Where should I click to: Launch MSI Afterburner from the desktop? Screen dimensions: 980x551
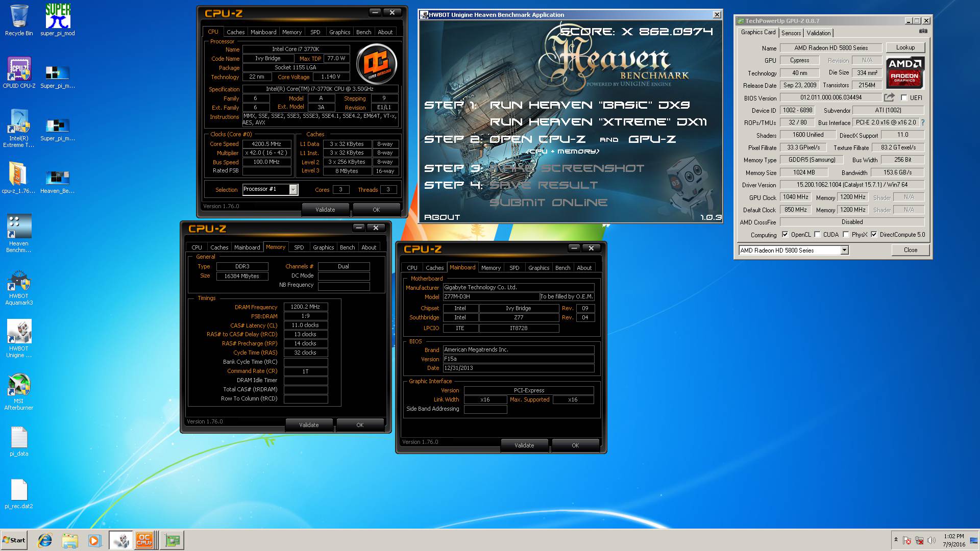(19, 392)
